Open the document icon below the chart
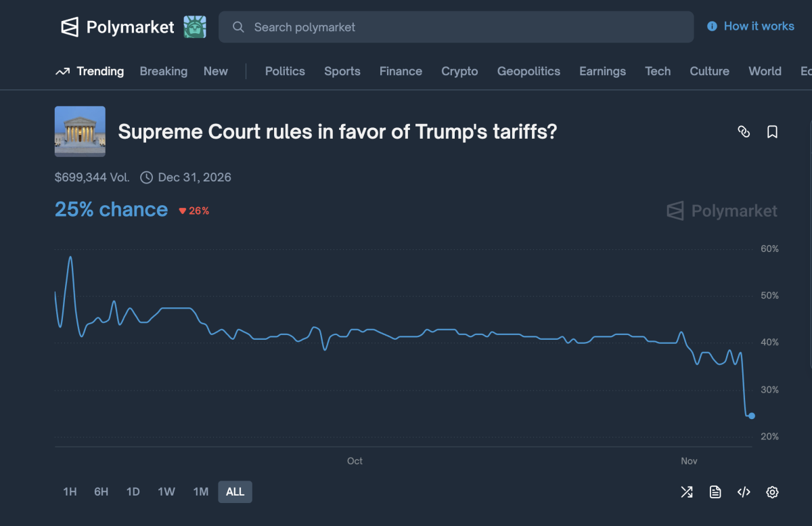The image size is (812, 526). tap(715, 492)
